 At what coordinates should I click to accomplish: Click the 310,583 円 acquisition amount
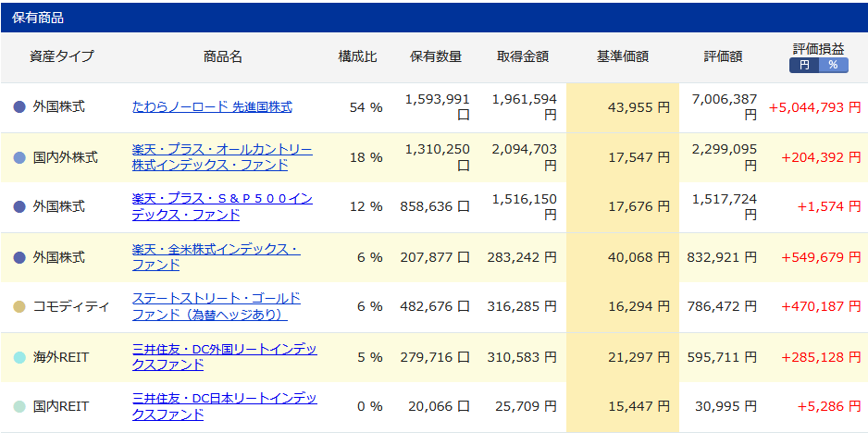522,358
